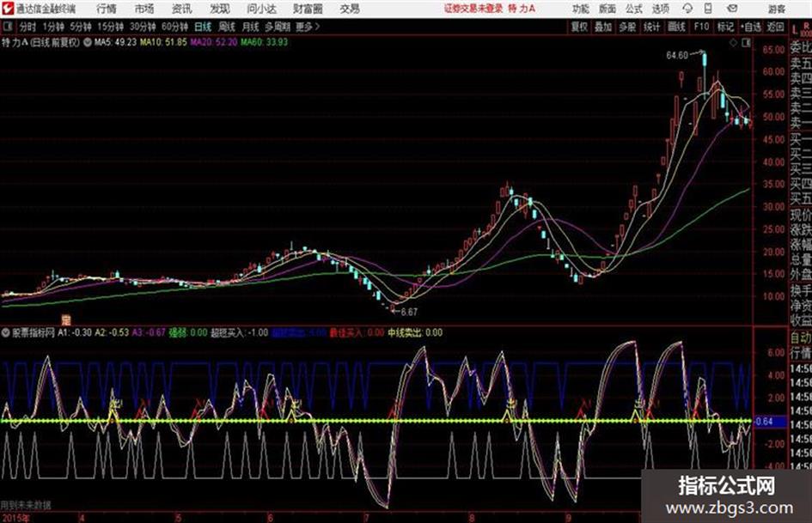Viewport: 812px width, 523px height.
Task: Toggle side panel icon near chart top right
Action: point(746,43)
